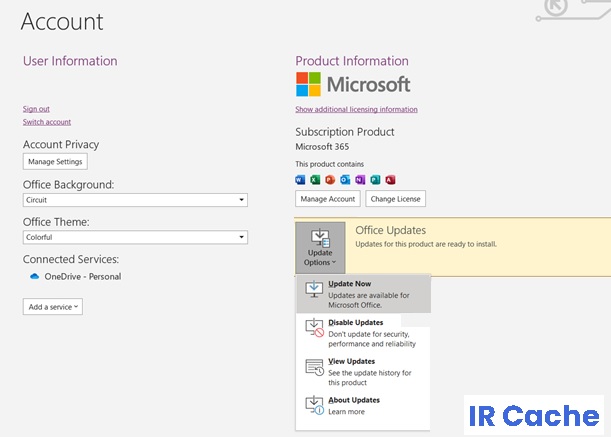Click the OneDrive cloud icon
The image size is (611, 437).
[34, 276]
